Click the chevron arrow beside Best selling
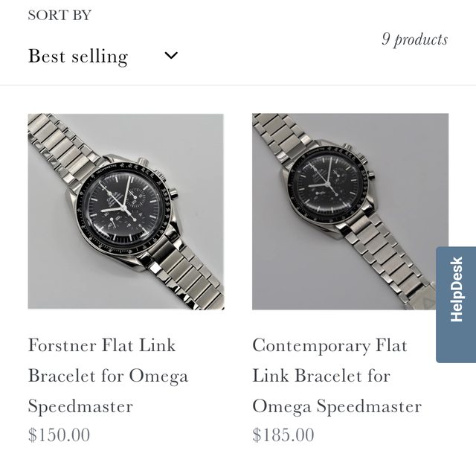The height and width of the screenshot is (468, 476). (171, 56)
